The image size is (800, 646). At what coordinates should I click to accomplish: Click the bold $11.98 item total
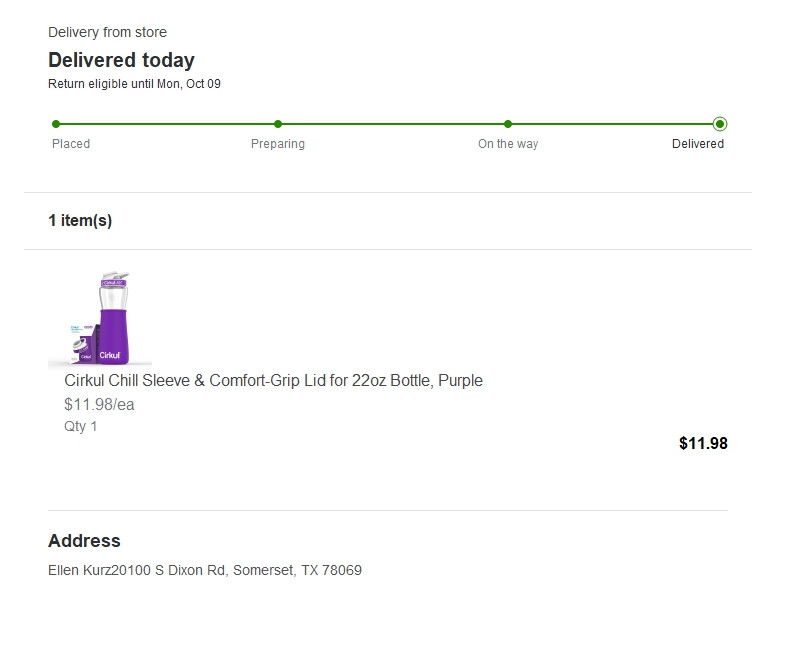[x=703, y=443]
